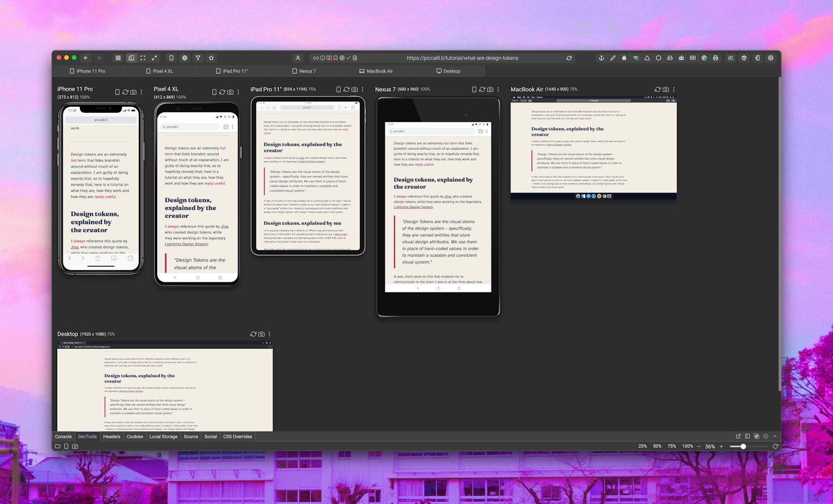
Task: Open the iPad Pro 11 pane options menu
Action: 363,89
